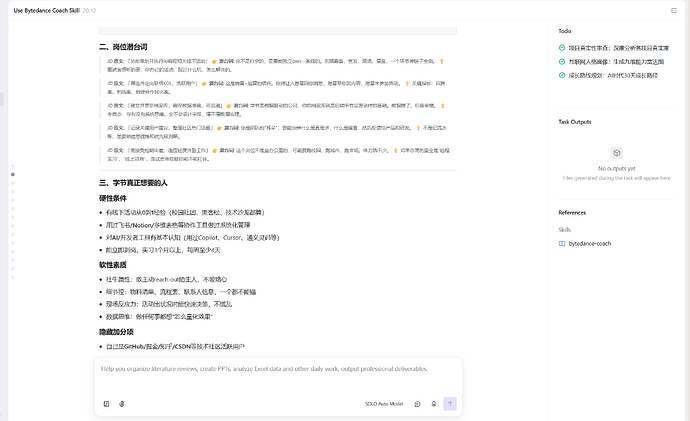This screenshot has height=421, width=690.
Task: Select the todo text 成长路线规划：AI时代30天成长路径
Action: coord(613,76)
